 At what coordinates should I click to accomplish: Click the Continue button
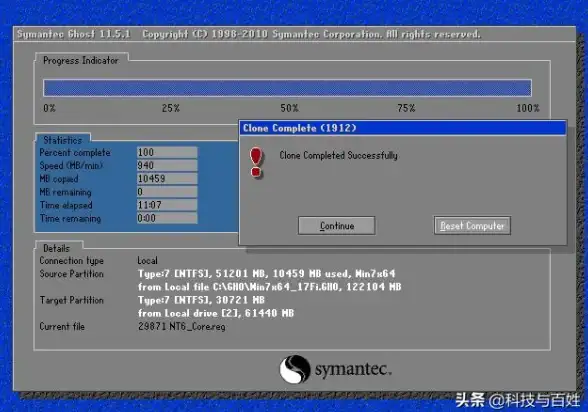336,226
